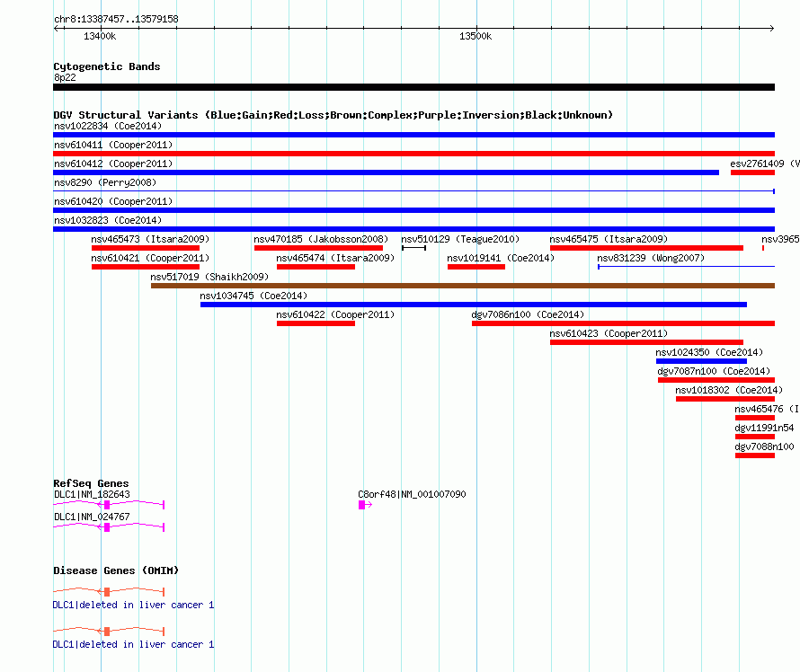
Task: Click nsv465474 (Itsara2009) loss bar
Action: [316, 267]
